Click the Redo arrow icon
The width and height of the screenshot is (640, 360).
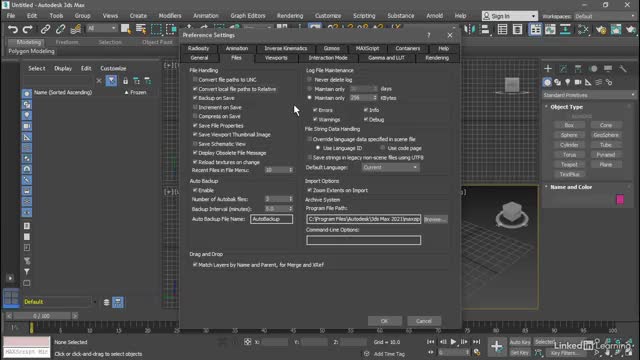(27, 29)
